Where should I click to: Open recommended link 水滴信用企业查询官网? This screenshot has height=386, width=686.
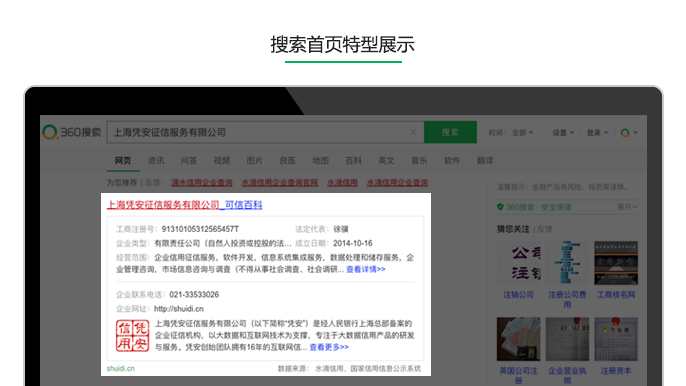pos(280,182)
